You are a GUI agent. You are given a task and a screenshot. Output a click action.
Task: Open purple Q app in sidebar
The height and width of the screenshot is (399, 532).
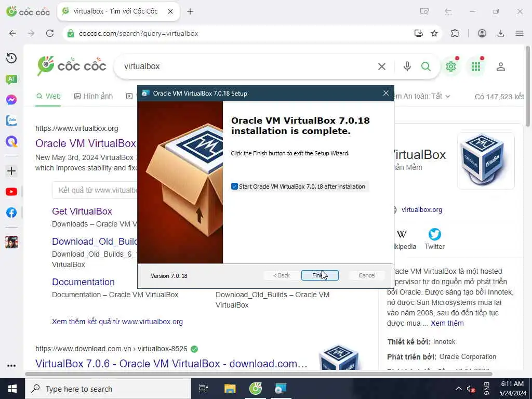11,141
